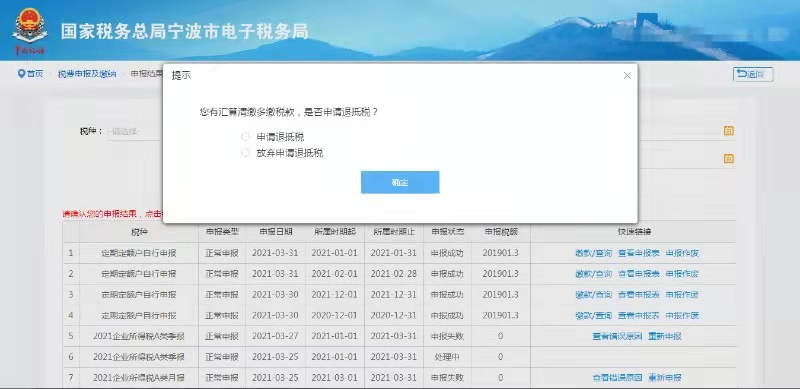Select the 放弃申请退抵税 radio option

245,153
